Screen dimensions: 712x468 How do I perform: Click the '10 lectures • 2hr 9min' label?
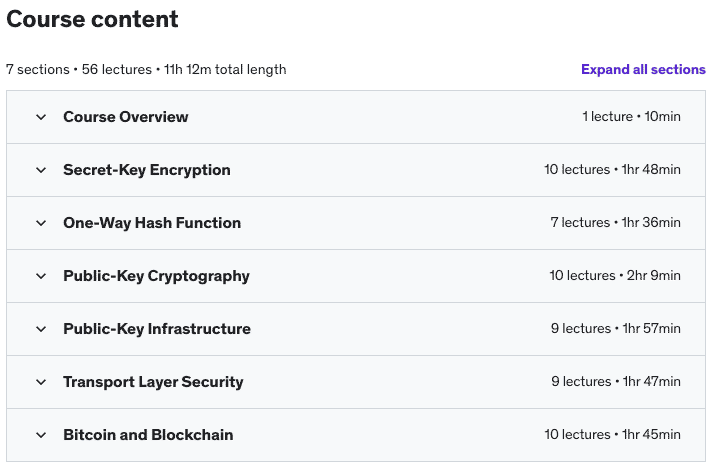[x=615, y=276]
